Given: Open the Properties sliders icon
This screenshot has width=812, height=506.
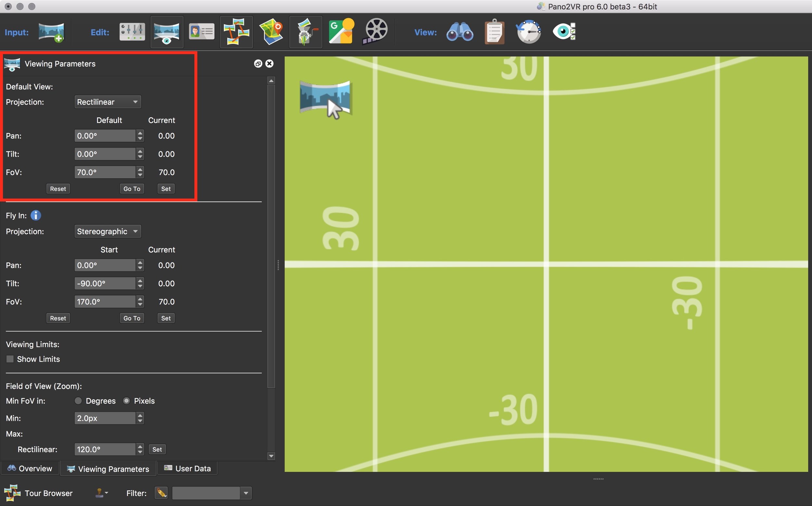Looking at the screenshot, I should (x=132, y=32).
